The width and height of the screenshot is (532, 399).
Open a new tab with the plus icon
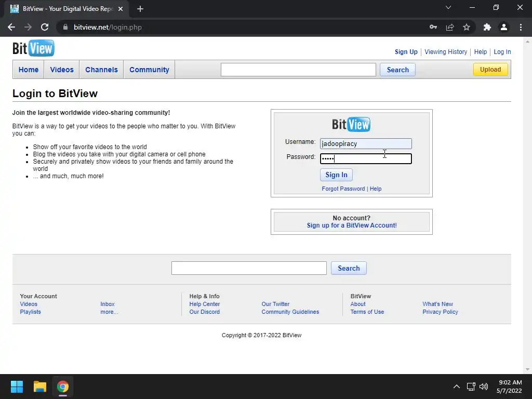140,9
